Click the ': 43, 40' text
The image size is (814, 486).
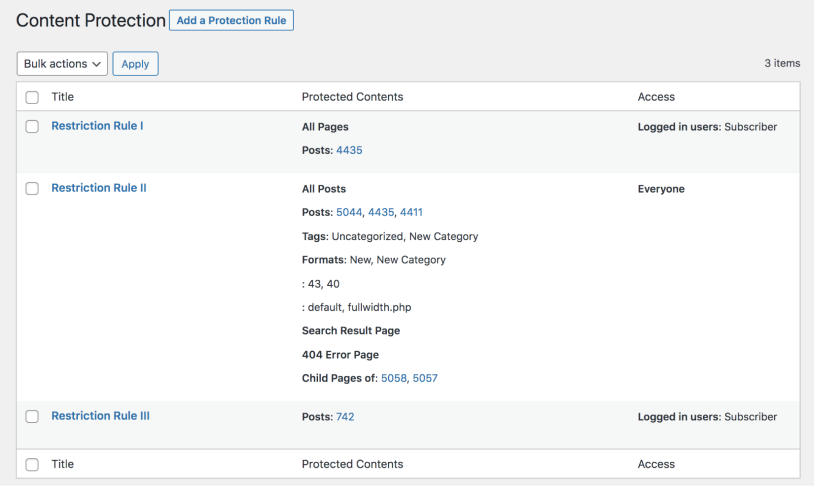coord(321,284)
